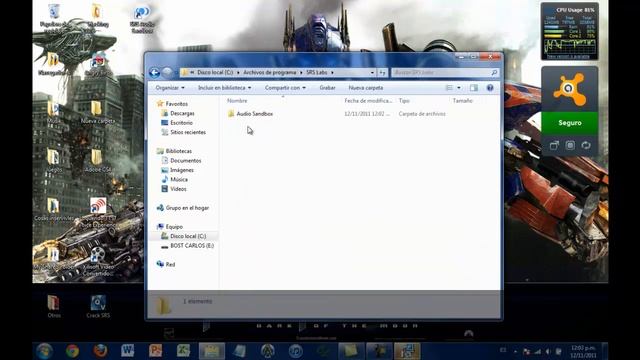Select Grupo en el hogar

coord(187,208)
